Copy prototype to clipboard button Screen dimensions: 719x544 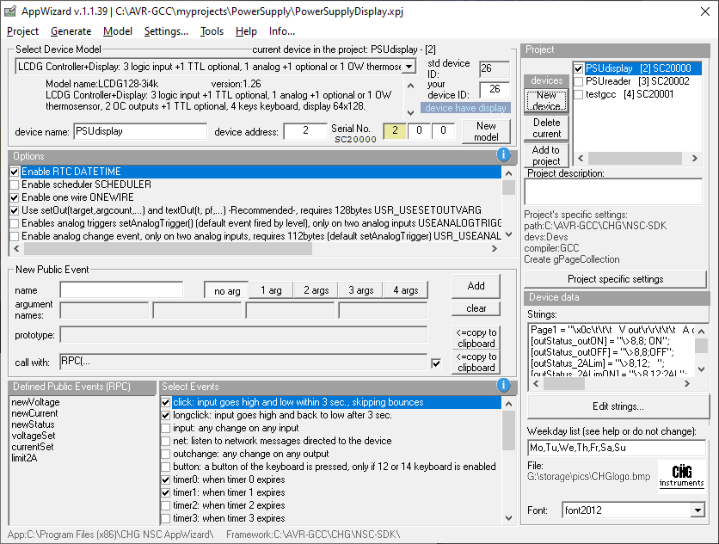pos(476,338)
